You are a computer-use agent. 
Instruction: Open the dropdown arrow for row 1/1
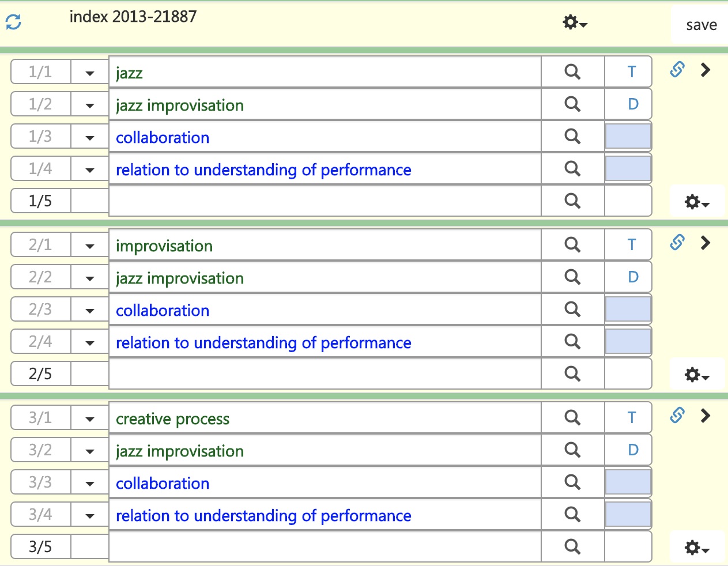(x=89, y=73)
